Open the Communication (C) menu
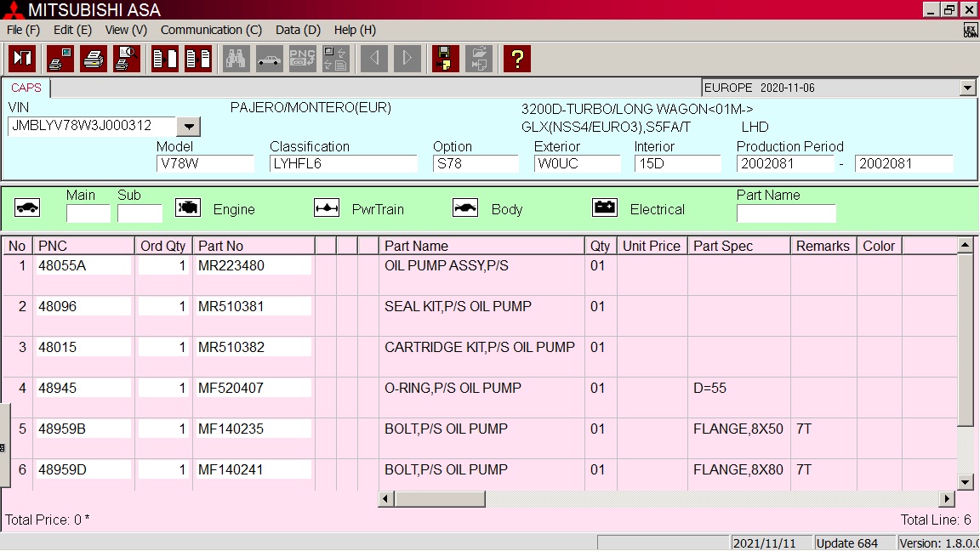Image resolution: width=980 pixels, height=551 pixels. pyautogui.click(x=211, y=30)
